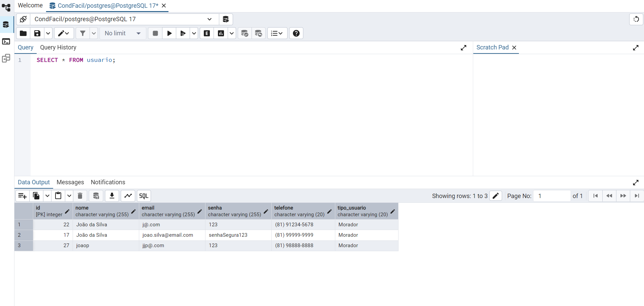Maximize the Data Output panel
The image size is (644, 306).
pyautogui.click(x=636, y=183)
